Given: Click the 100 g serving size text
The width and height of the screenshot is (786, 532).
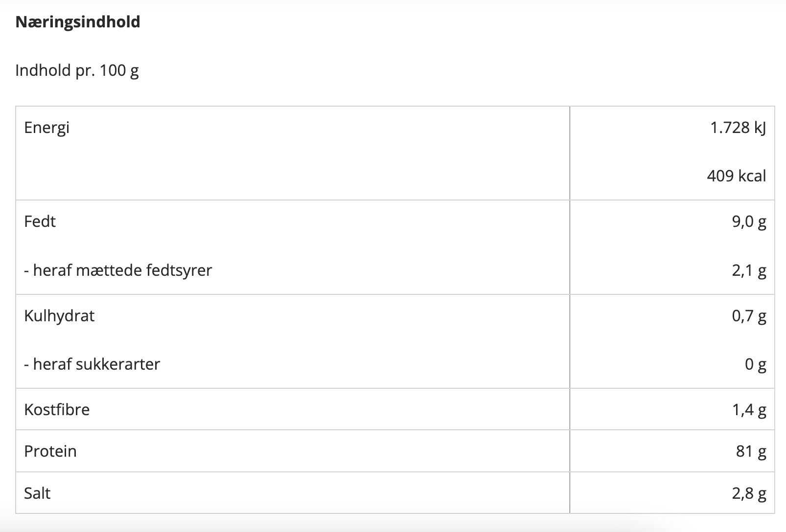Looking at the screenshot, I should point(119,70).
